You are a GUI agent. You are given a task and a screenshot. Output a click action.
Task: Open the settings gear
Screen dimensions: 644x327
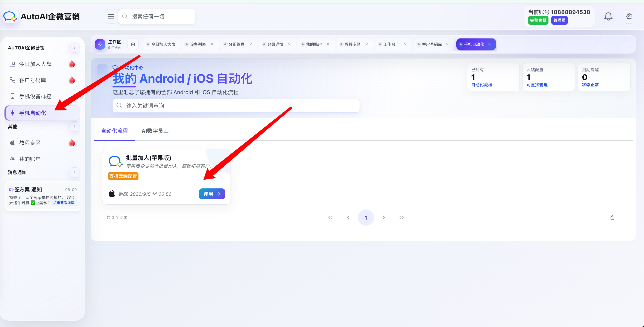[629, 17]
